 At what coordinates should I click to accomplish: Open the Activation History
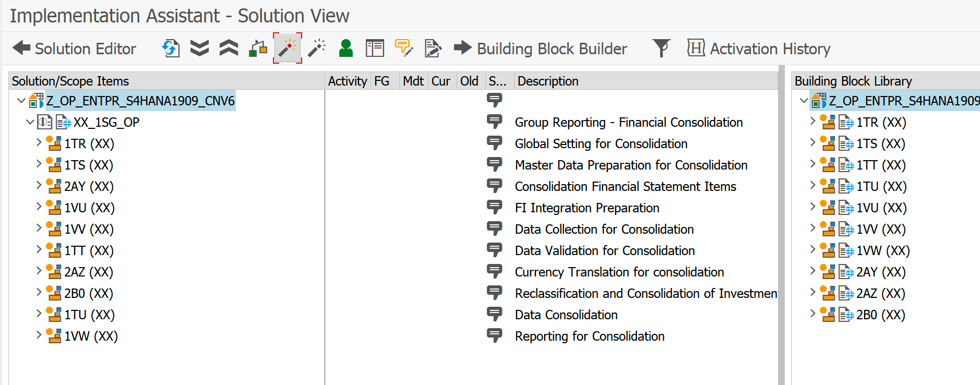[x=759, y=49]
